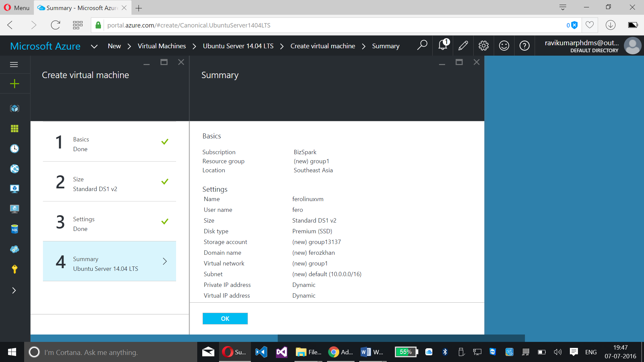Open Opera downloads arrow icon

pos(610,25)
